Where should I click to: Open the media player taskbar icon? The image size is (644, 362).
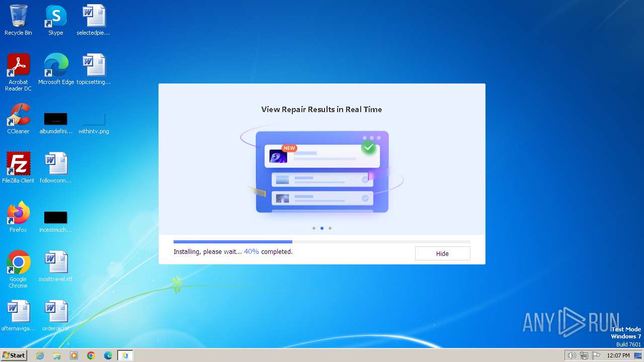[74, 355]
